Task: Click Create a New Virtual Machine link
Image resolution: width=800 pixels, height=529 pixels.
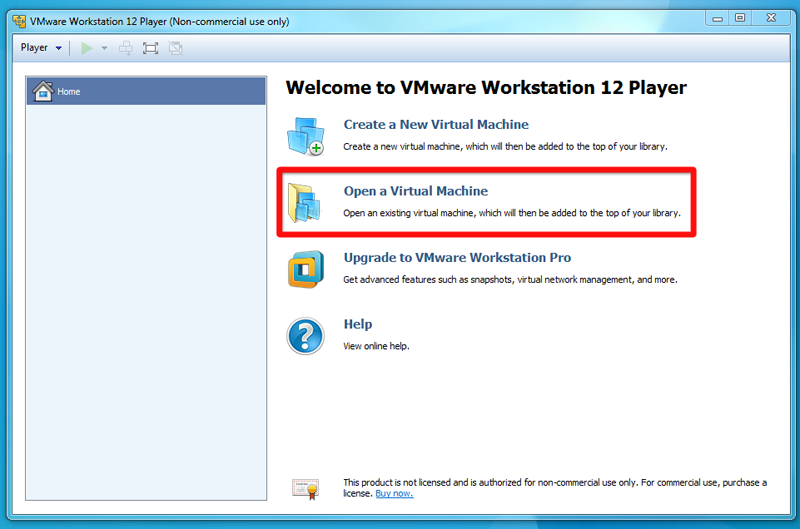Action: pyautogui.click(x=436, y=124)
